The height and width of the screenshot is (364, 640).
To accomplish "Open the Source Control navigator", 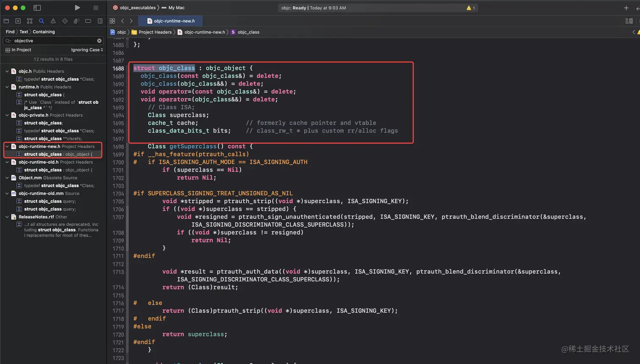I will [18, 21].
